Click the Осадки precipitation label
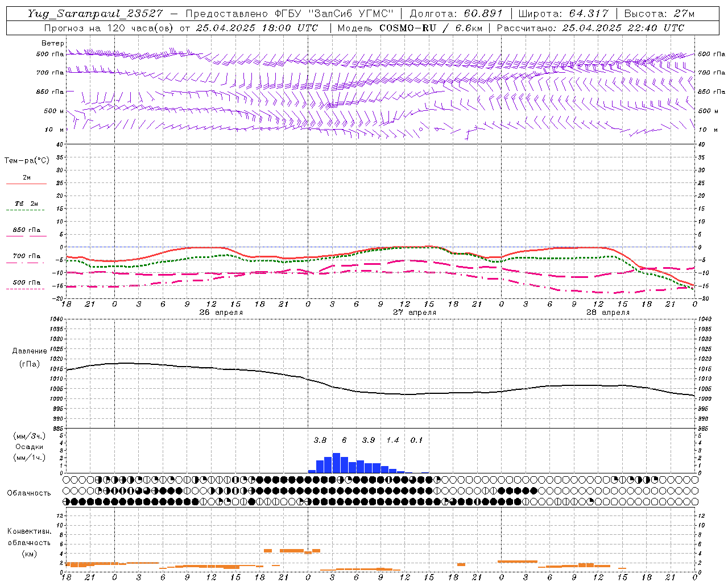Image resolution: width=728 pixels, height=582 pixels. point(29,447)
